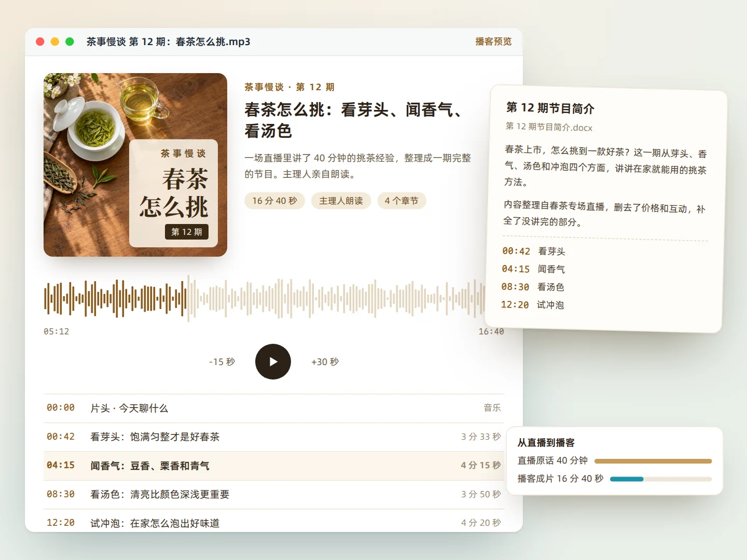The image size is (747, 560).
Task: Click the 播客预览 label in title bar
Action: tap(493, 41)
